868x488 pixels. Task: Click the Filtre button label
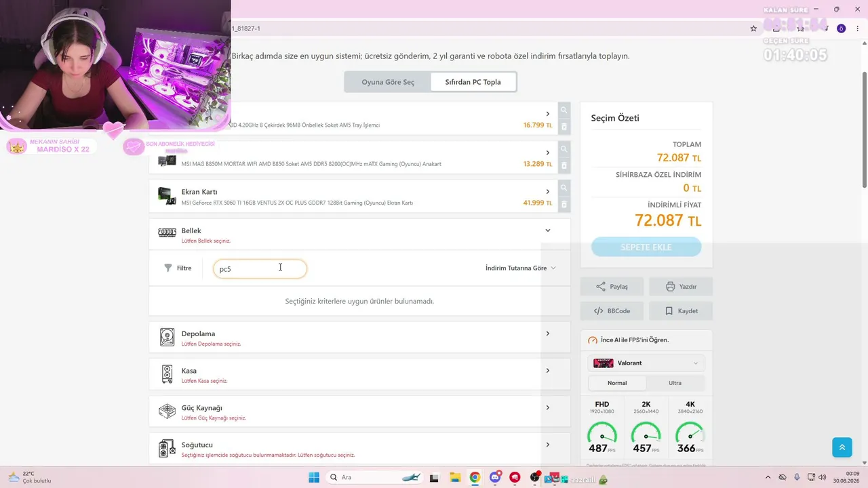pyautogui.click(x=184, y=268)
